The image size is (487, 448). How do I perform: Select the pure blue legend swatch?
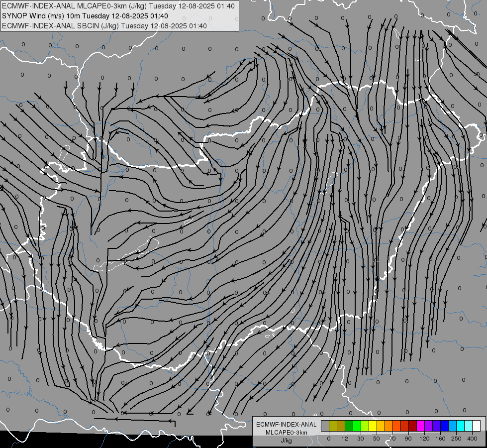[x=444, y=426]
